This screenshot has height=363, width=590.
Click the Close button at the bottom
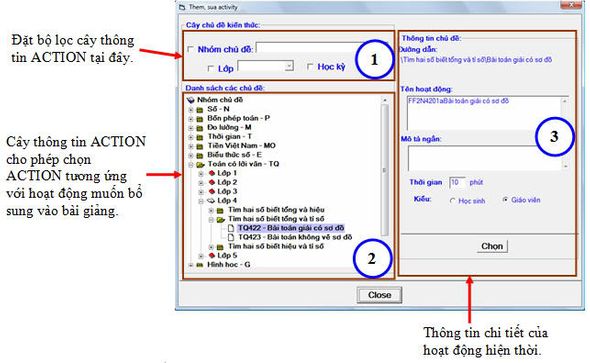pyautogui.click(x=379, y=295)
